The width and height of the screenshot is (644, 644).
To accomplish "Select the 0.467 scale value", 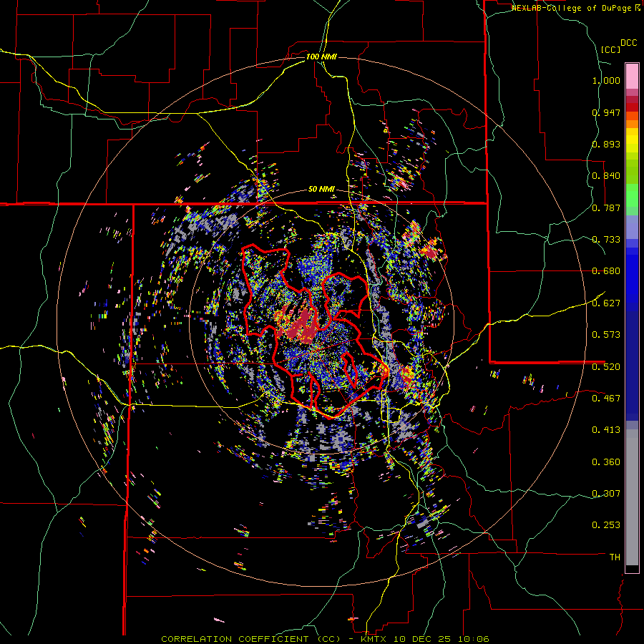I will [x=606, y=399].
